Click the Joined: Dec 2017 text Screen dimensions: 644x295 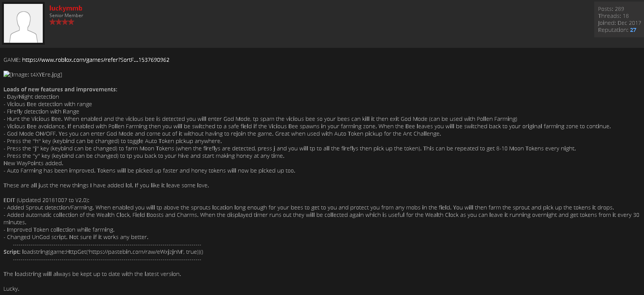(x=619, y=23)
